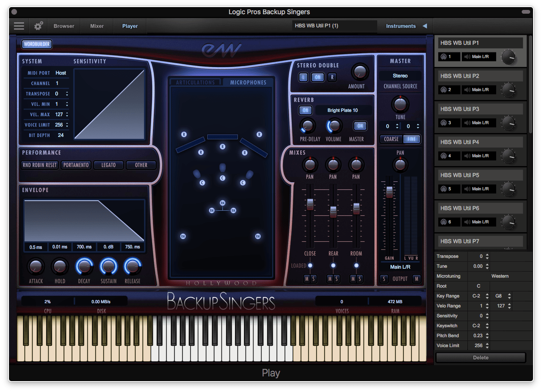
Task: Switch to the Mixer view
Action: pyautogui.click(x=97, y=26)
